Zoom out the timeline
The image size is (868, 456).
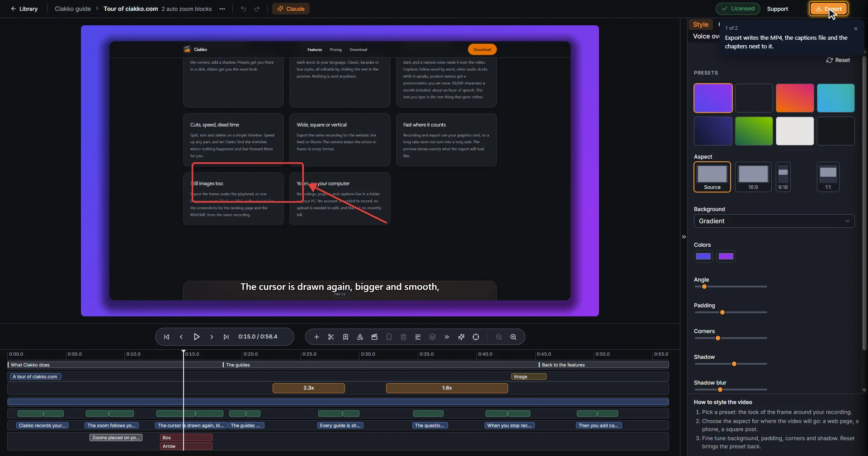(499, 337)
